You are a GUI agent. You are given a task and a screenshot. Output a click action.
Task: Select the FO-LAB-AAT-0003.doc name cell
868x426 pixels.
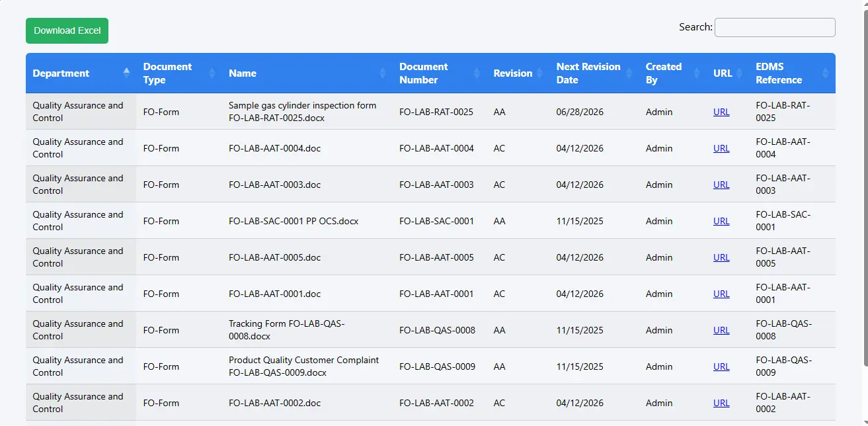274,185
